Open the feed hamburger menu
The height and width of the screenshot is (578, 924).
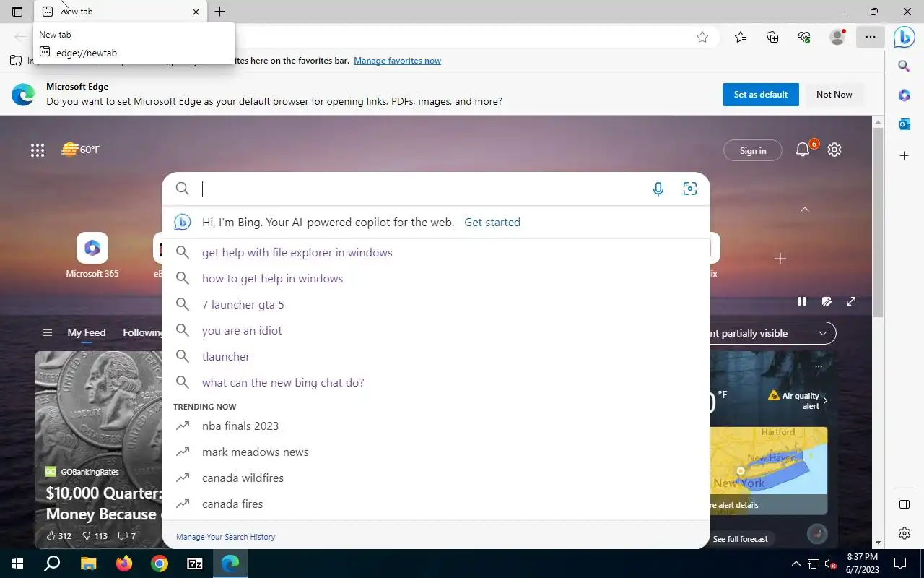point(48,333)
